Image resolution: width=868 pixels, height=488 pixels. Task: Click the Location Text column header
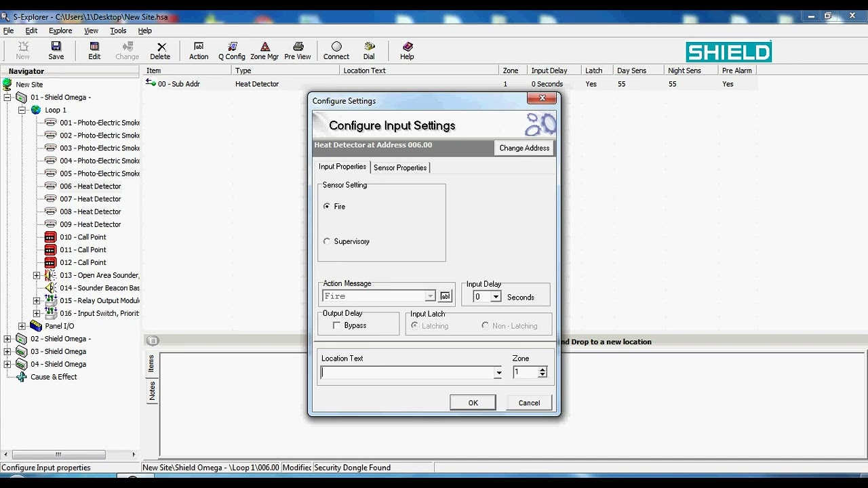pos(419,70)
